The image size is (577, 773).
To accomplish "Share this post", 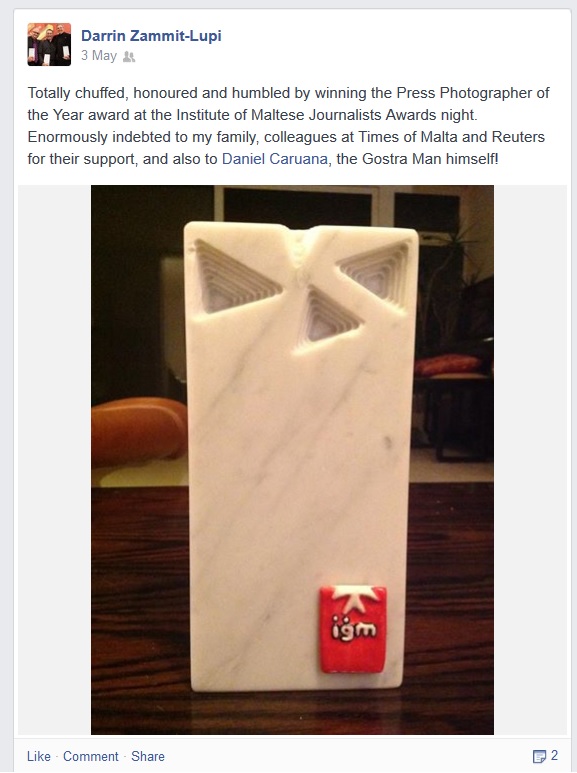I will pos(148,756).
